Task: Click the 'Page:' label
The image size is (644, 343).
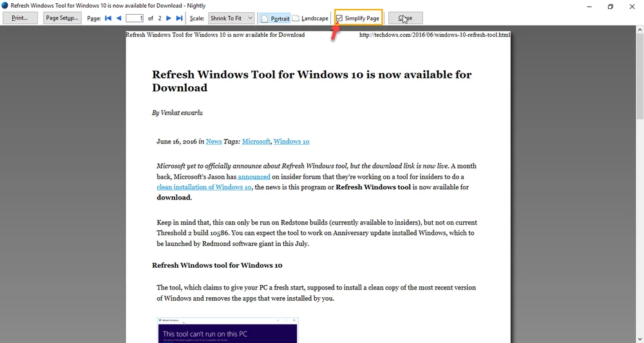Action: (94, 19)
